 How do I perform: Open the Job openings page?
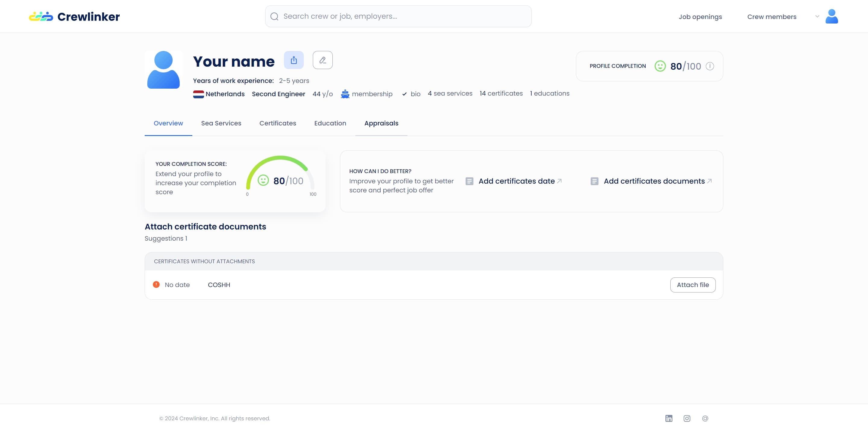[x=700, y=17]
